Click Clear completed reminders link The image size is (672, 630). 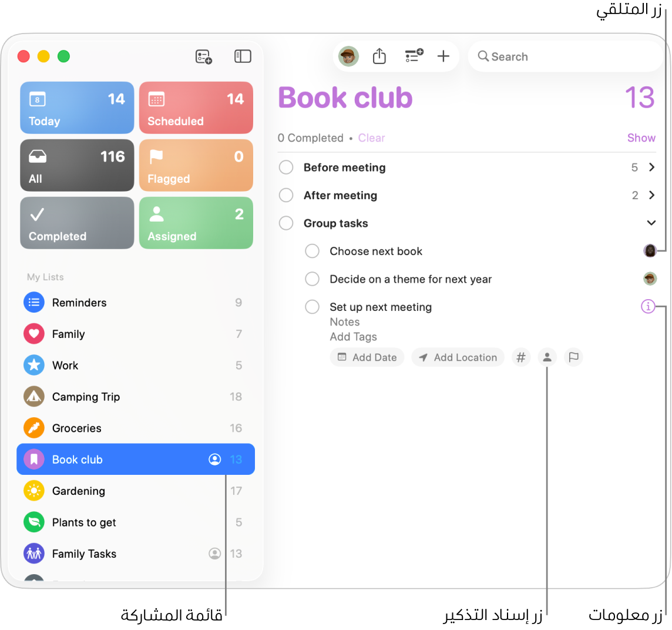tap(372, 138)
